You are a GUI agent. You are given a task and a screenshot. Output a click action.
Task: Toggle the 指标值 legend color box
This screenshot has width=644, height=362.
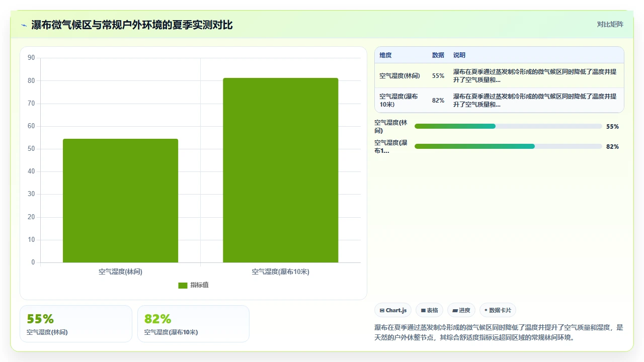[x=183, y=286]
